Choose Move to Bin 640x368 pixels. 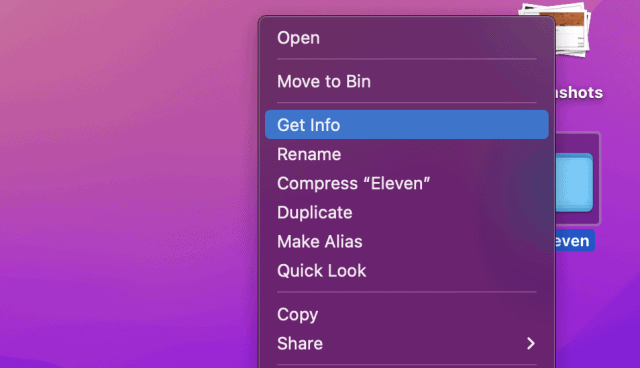[407, 82]
